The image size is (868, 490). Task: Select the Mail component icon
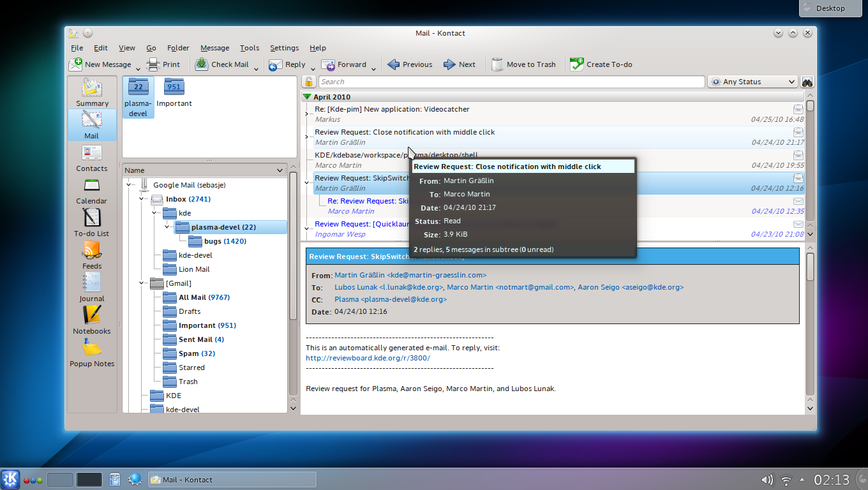[x=92, y=125]
